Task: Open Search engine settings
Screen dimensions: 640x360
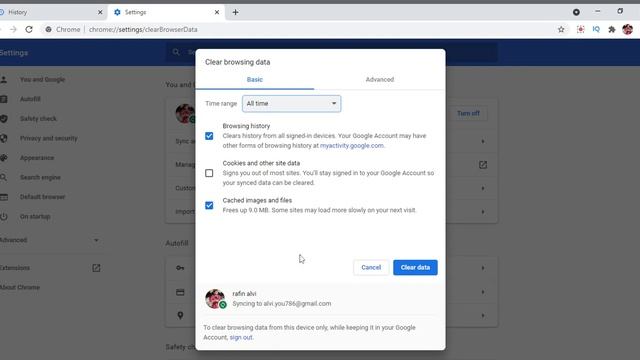Action: coord(40,178)
